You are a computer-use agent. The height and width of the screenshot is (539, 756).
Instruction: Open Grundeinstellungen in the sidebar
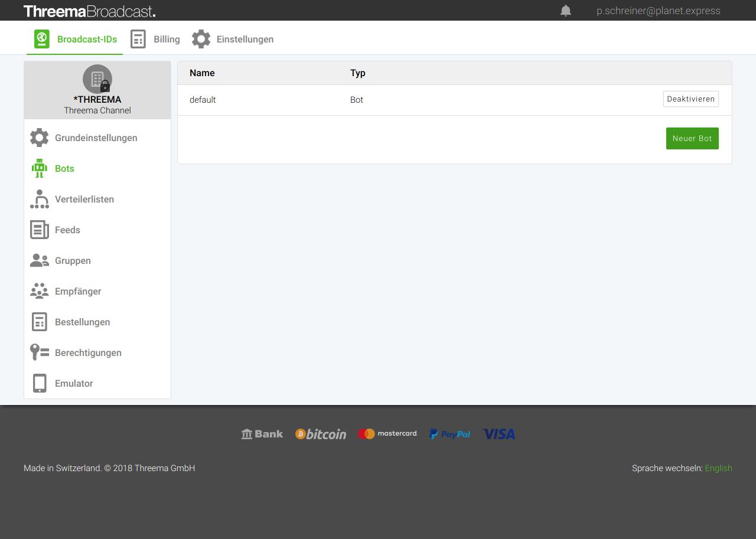[x=96, y=138]
